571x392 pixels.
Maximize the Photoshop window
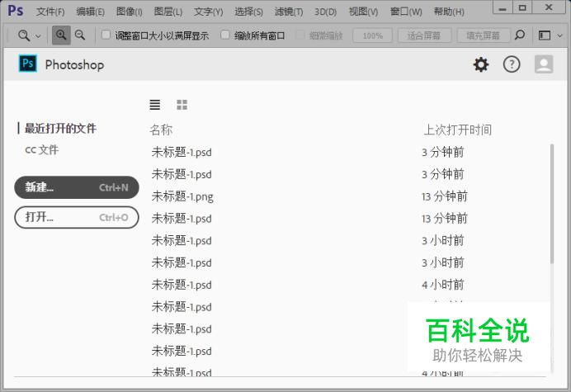point(522,7)
